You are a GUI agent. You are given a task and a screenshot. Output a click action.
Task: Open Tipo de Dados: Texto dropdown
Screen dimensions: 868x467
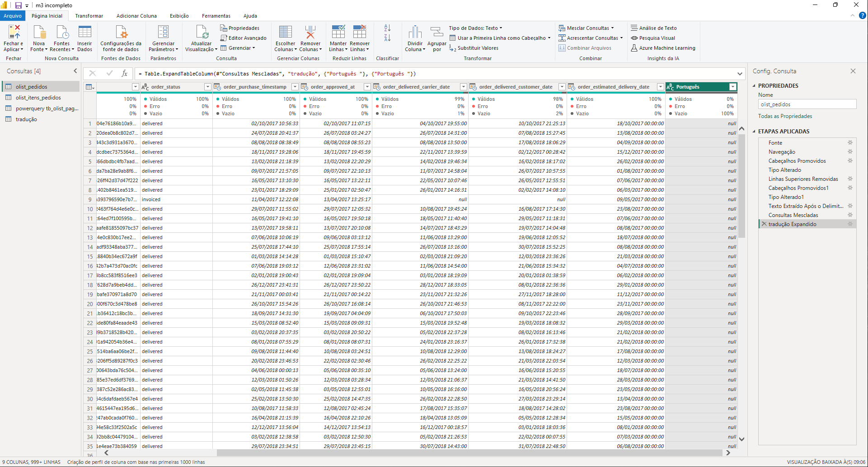pyautogui.click(x=475, y=28)
